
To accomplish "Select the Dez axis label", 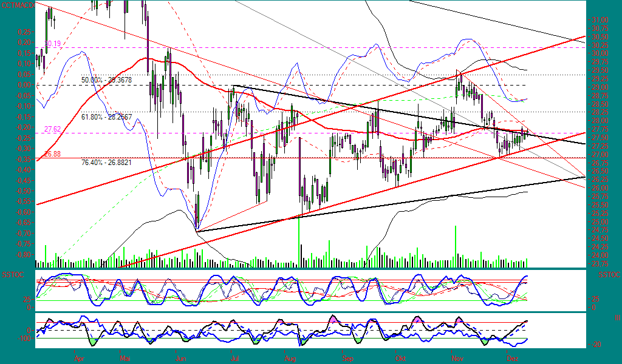I will [x=513, y=359].
